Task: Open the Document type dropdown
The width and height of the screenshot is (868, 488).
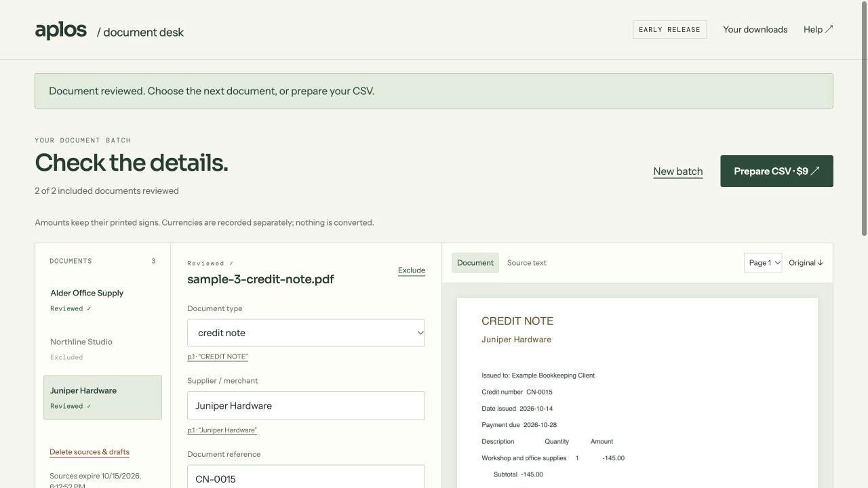Action: pos(306,333)
